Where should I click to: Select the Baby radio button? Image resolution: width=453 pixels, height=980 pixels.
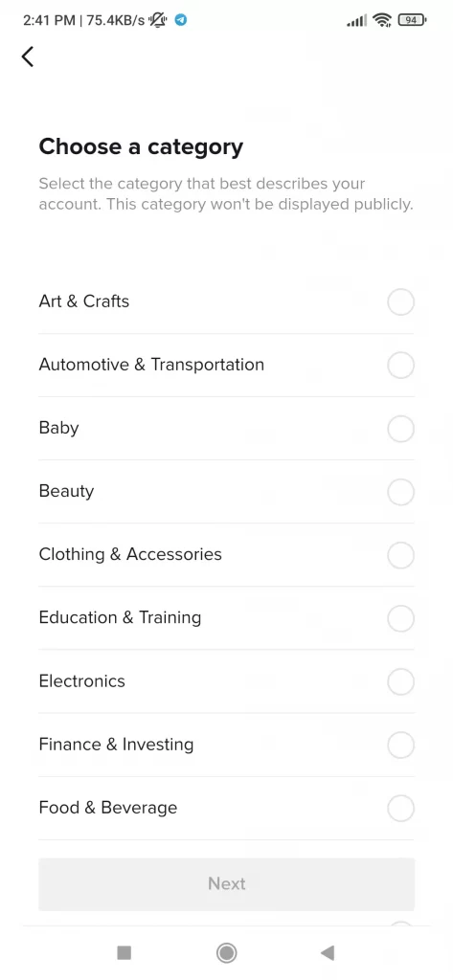400,429
